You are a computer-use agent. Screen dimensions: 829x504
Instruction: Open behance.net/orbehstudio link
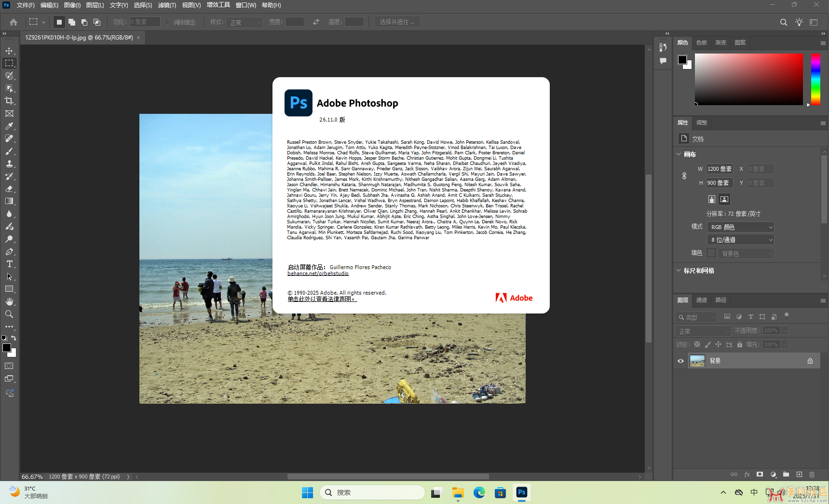[x=318, y=273]
